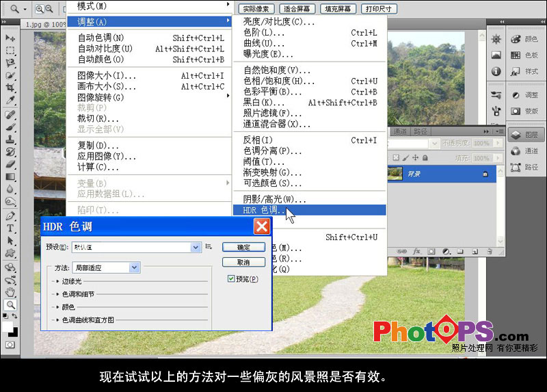Click the 适合屏幕 button

(297, 9)
